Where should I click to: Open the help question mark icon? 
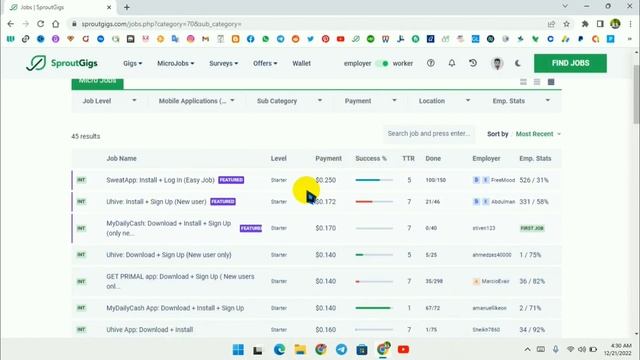tap(431, 63)
